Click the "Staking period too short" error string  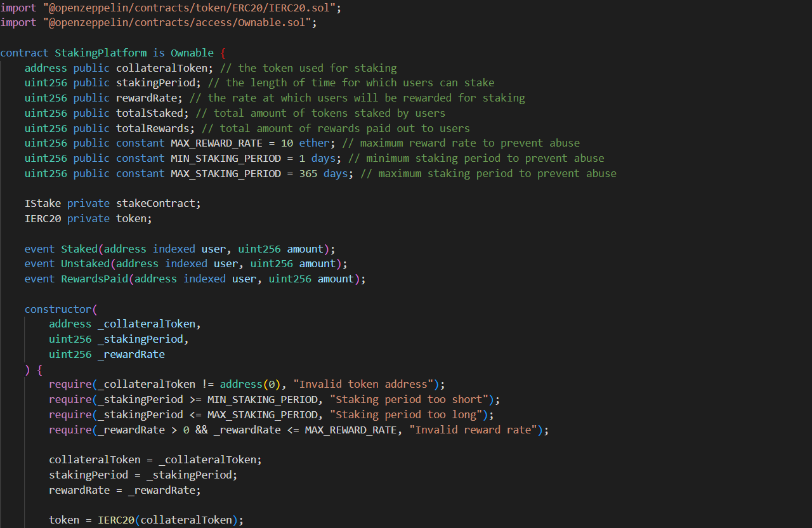tap(409, 399)
